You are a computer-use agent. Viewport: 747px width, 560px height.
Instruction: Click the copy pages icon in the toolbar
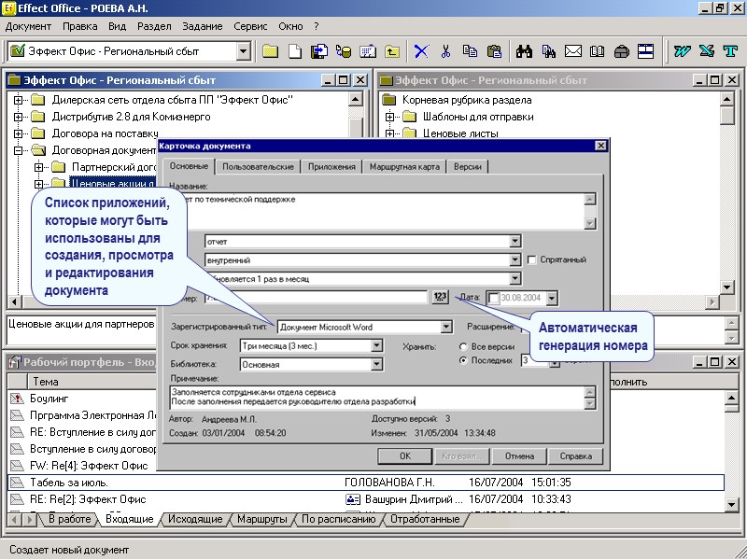pos(470,51)
